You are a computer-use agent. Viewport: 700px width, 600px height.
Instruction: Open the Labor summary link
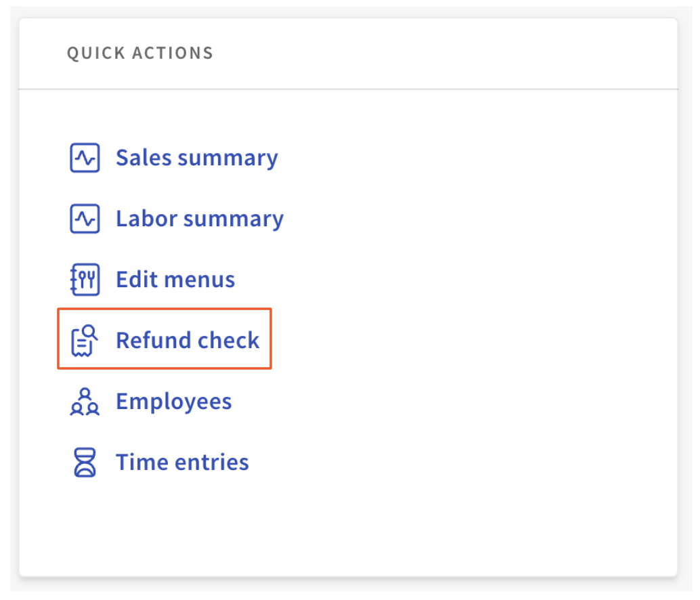199,219
